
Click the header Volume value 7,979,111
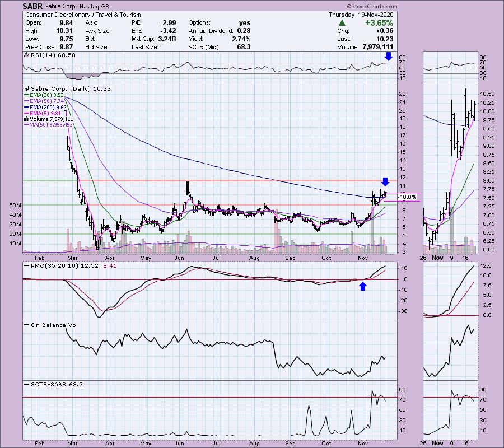point(377,47)
